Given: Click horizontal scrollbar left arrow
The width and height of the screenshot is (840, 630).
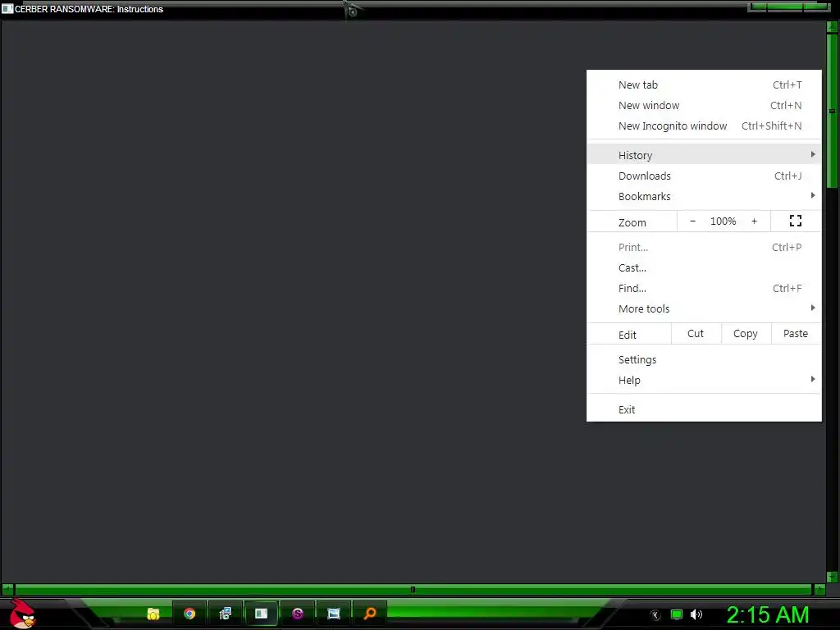Looking at the screenshot, I should 7,589.
